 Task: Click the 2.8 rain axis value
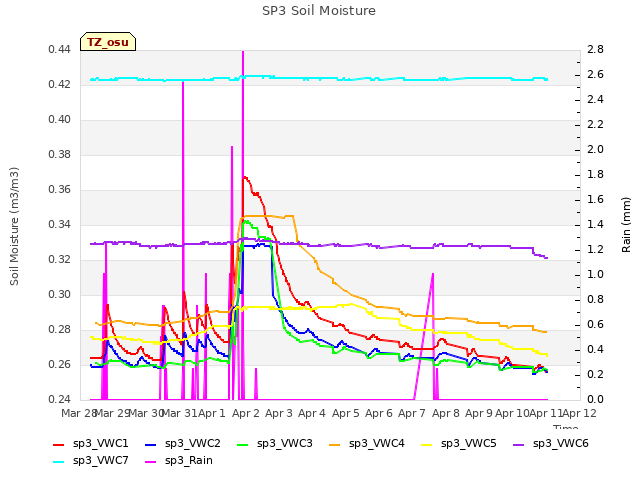(x=595, y=50)
